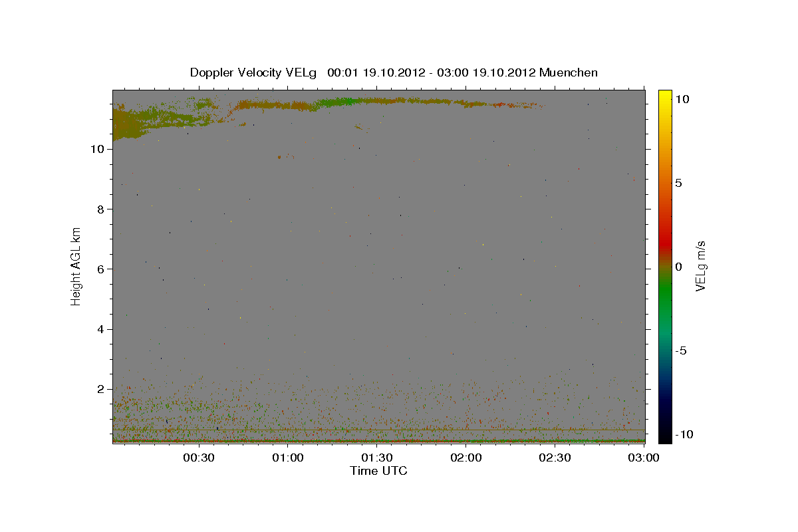
Task: Click the height axis label 8
Action: pyautogui.click(x=100, y=209)
